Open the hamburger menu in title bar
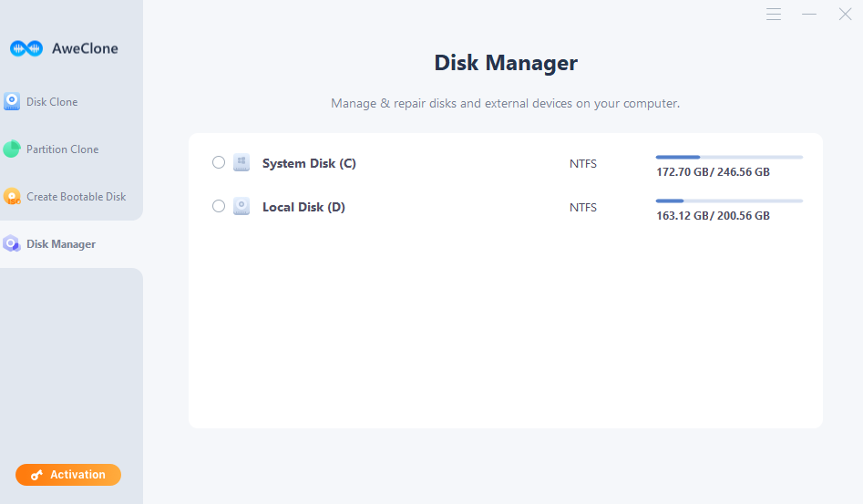This screenshot has width=863, height=504. coord(774,15)
